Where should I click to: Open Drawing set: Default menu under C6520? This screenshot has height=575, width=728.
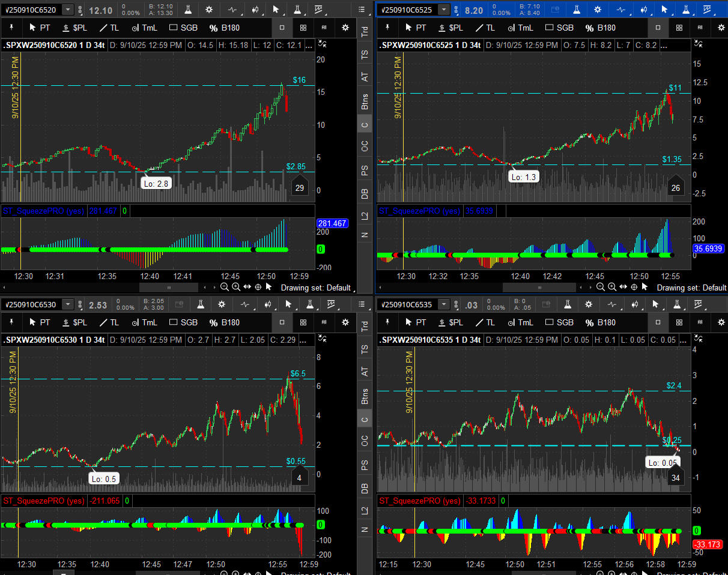point(315,287)
